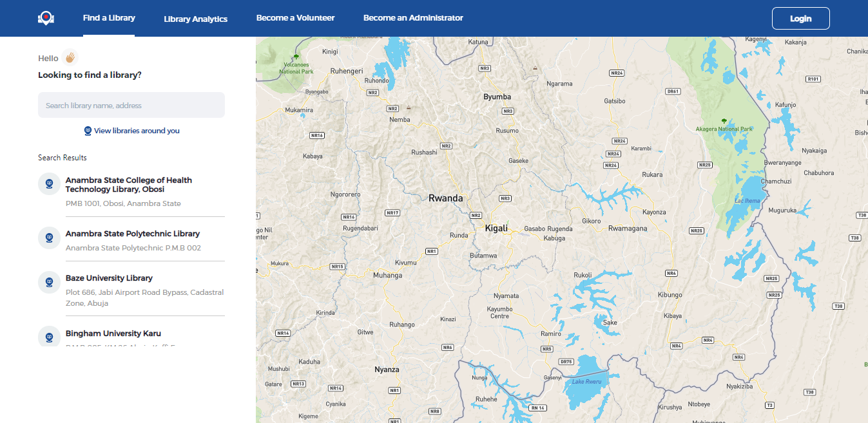
Task: Open the Library Analytics tab
Action: (x=196, y=19)
